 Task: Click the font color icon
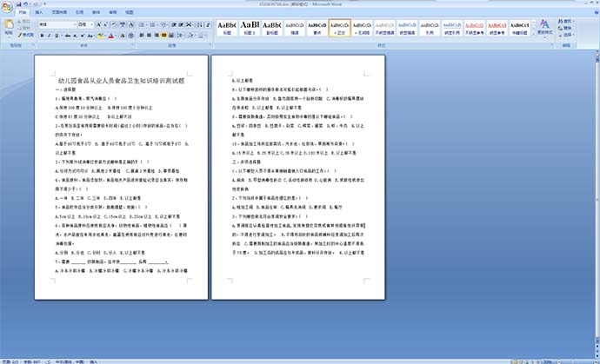point(110,36)
